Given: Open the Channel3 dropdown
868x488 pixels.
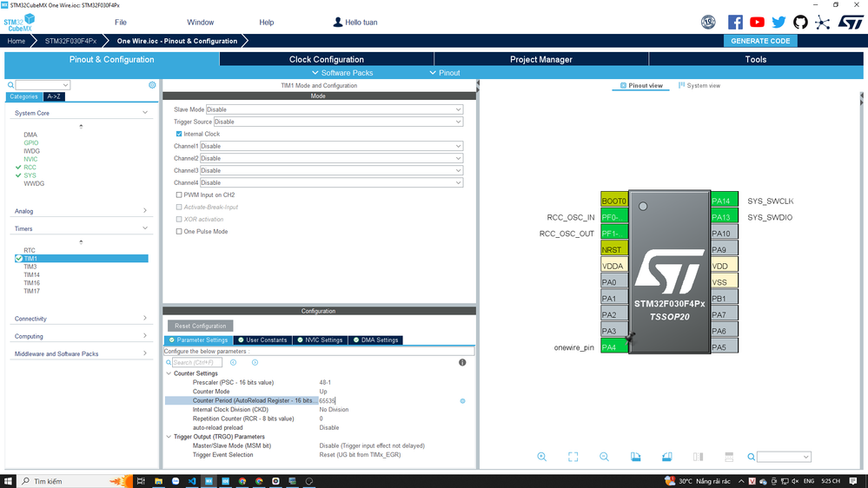Looking at the screenshot, I should 331,170.
